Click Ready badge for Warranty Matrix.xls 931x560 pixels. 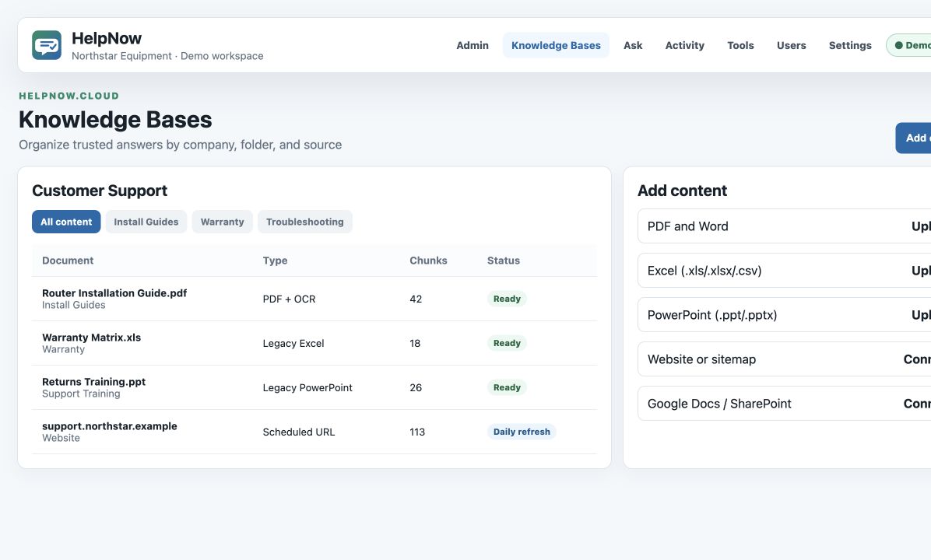[x=507, y=343]
